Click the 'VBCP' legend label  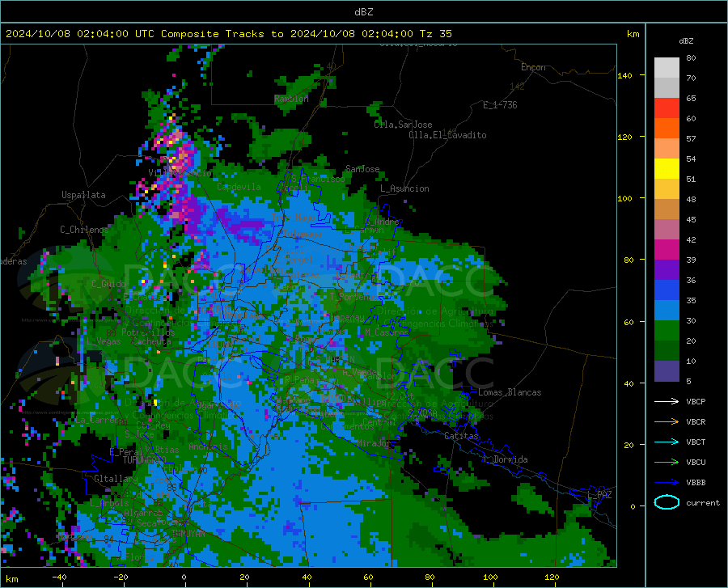point(696,401)
